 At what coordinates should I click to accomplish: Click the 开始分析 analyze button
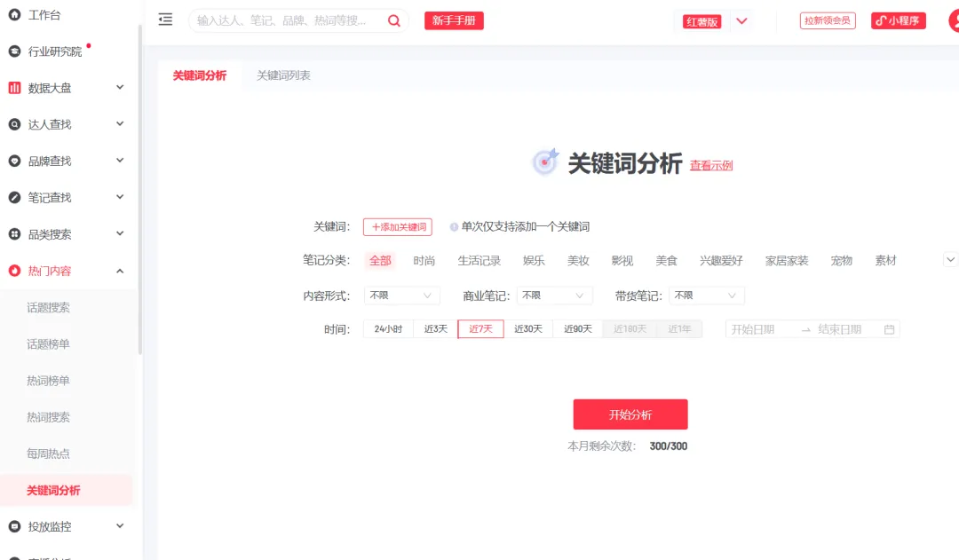630,414
